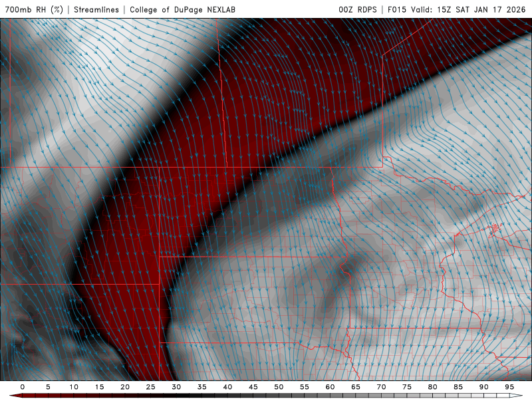Click the colorbar value label 5
The height and width of the screenshot is (399, 532).
point(48,387)
